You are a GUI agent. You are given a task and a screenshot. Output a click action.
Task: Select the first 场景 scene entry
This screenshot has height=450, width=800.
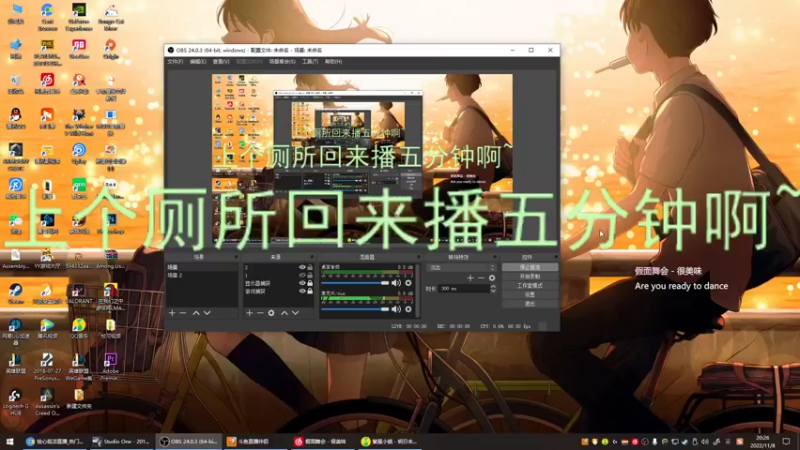(x=202, y=267)
